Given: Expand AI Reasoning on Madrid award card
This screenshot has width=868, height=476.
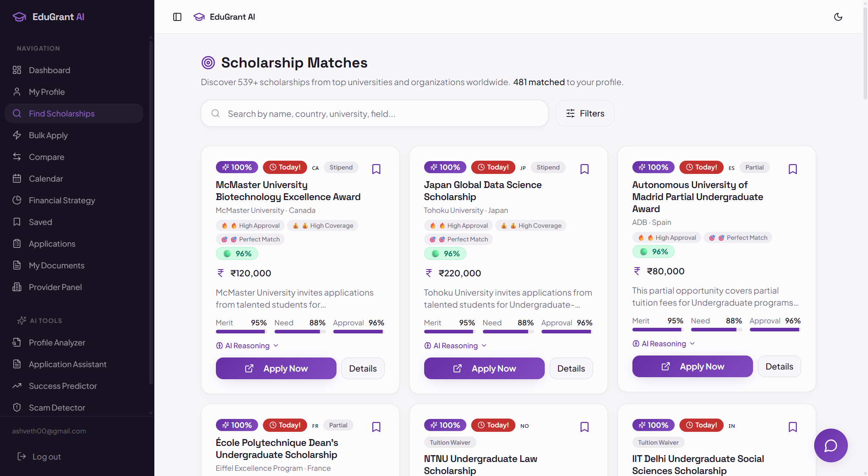Looking at the screenshot, I should [x=664, y=344].
